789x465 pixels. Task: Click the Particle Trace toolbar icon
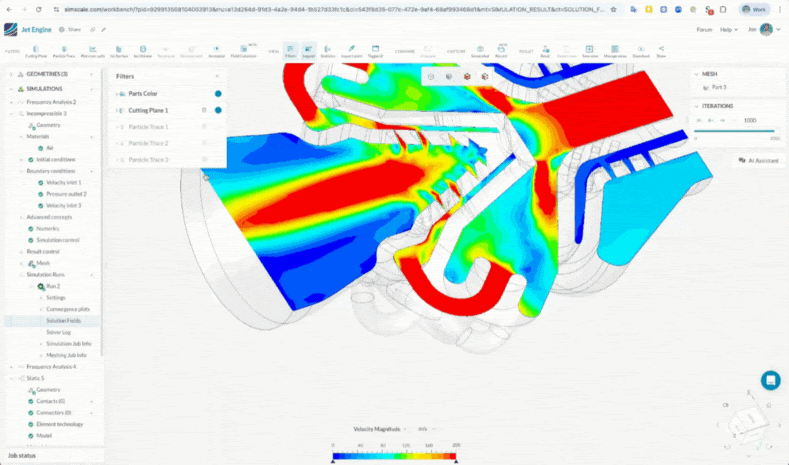tap(64, 50)
